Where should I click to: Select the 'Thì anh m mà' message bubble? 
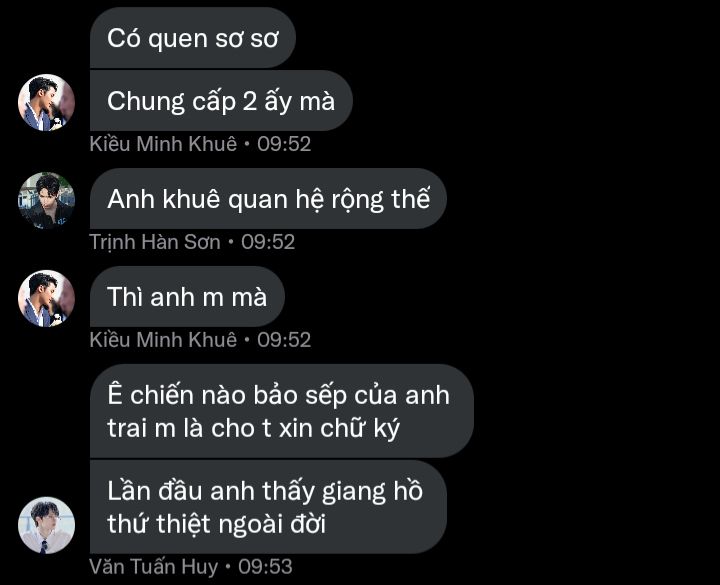click(x=187, y=296)
